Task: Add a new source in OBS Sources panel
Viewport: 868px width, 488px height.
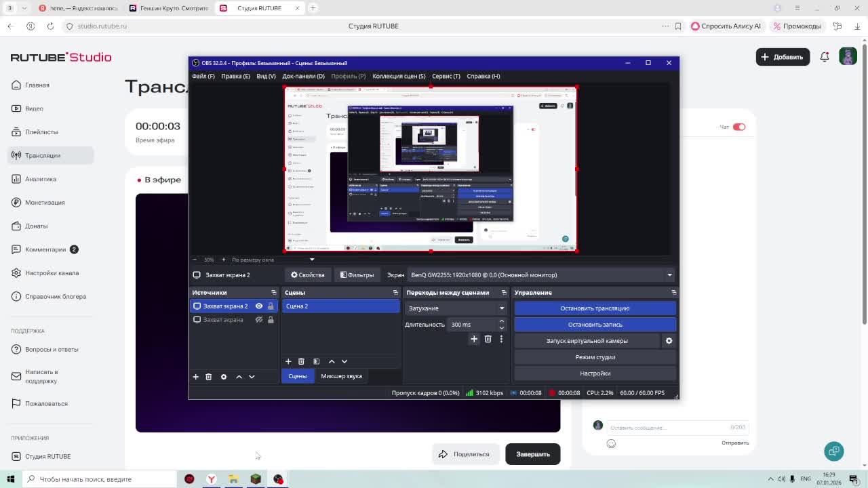Action: pyautogui.click(x=195, y=377)
